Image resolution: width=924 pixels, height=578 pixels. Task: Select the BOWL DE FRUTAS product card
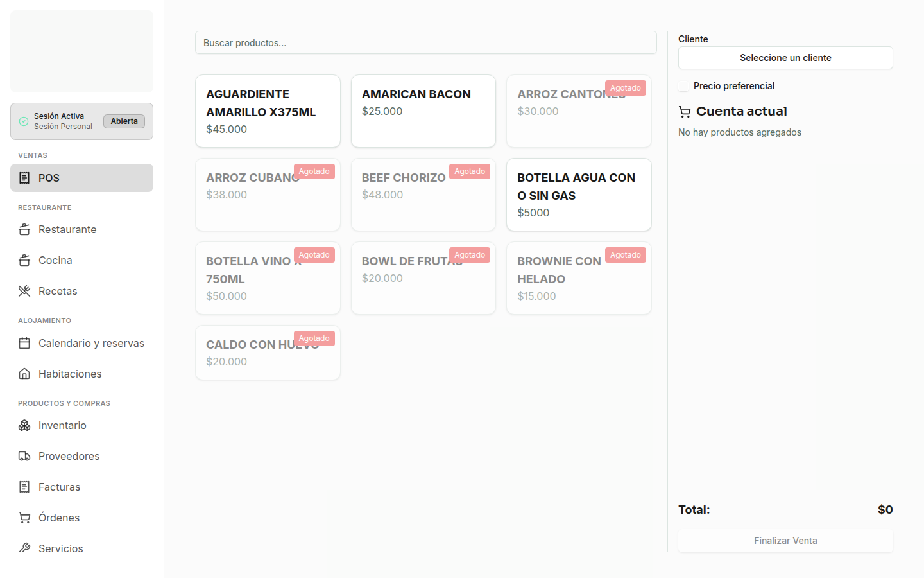[424, 278]
